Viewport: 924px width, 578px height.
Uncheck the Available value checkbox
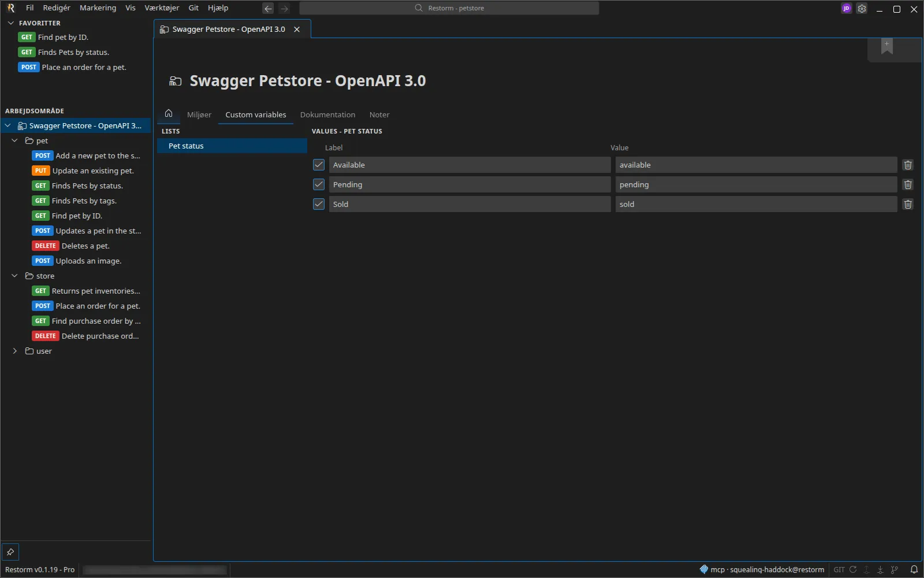pyautogui.click(x=319, y=165)
